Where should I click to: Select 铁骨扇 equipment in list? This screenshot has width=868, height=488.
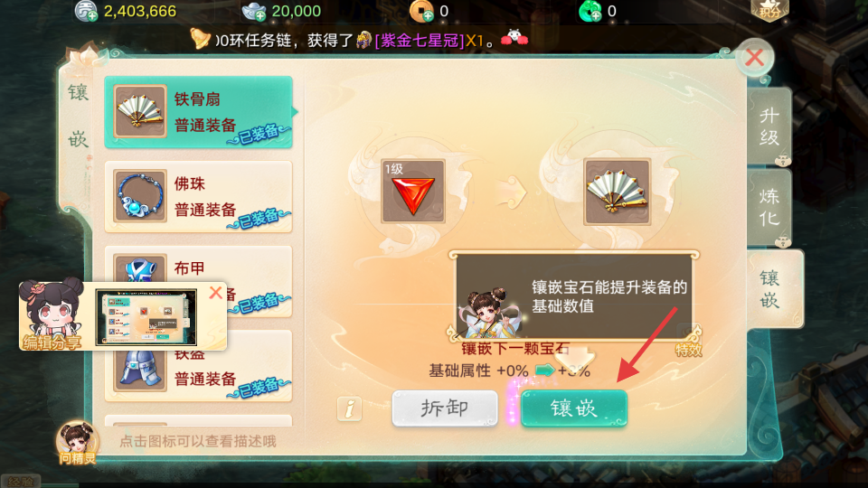tap(198, 112)
